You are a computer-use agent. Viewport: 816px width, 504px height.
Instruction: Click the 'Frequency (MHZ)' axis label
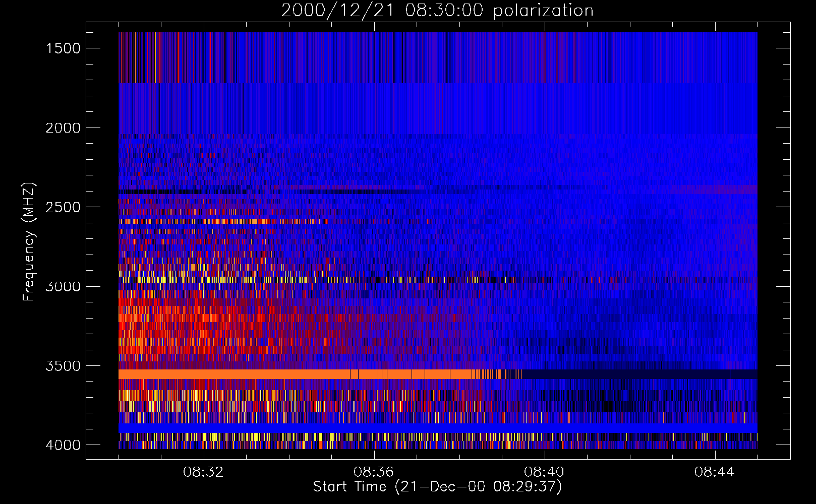29,242
